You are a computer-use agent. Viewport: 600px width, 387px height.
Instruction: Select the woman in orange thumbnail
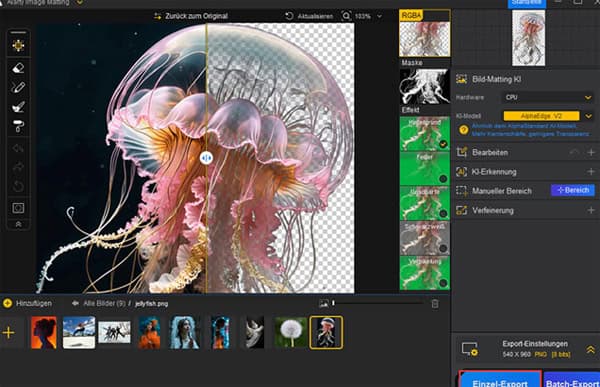(x=149, y=333)
